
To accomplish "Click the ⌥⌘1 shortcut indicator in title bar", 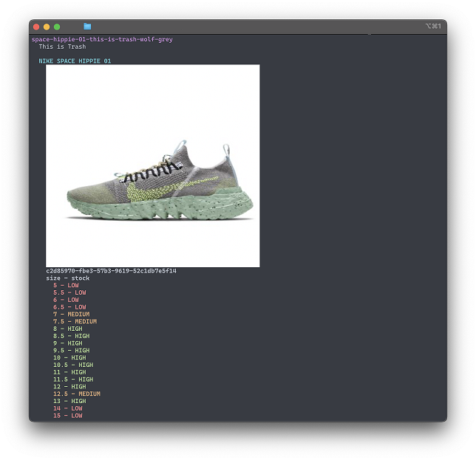I will (433, 26).
